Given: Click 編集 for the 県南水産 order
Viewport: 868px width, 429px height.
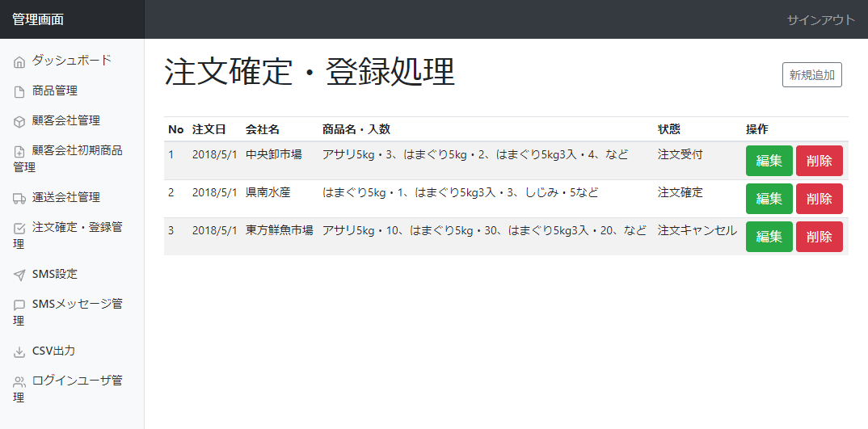Looking at the screenshot, I should (x=769, y=199).
